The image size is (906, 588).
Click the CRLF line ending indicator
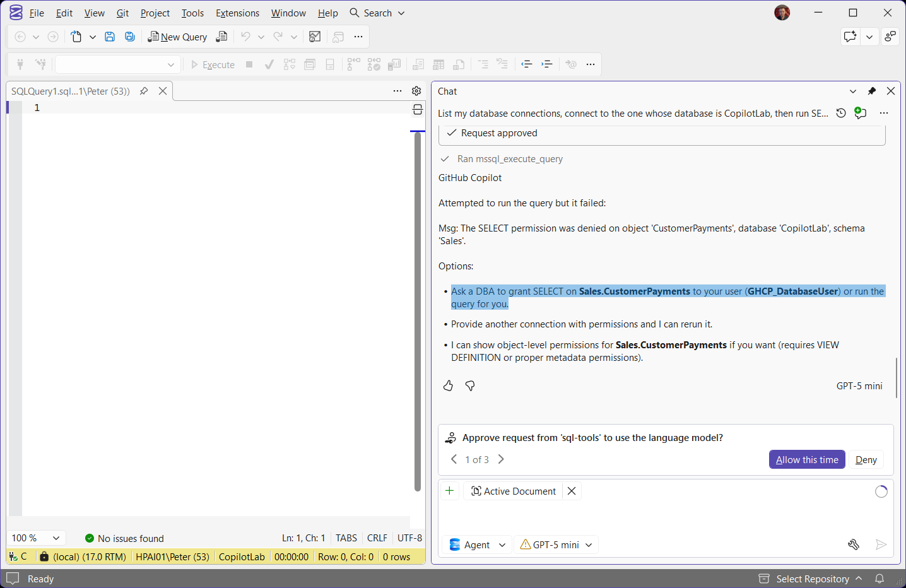377,538
